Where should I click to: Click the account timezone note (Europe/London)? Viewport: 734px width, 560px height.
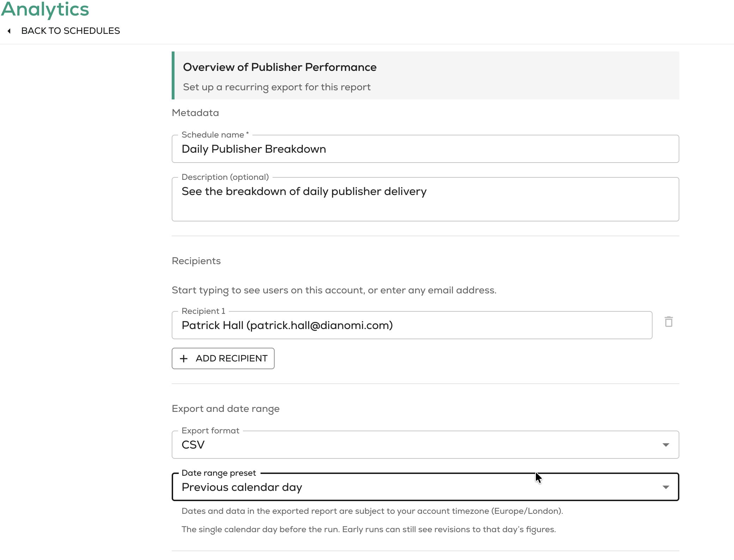(x=372, y=511)
